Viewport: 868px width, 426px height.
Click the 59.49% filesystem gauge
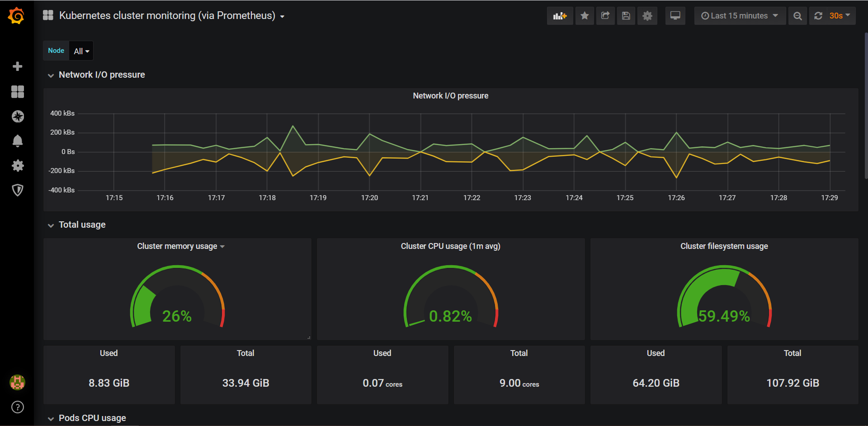[x=724, y=297]
